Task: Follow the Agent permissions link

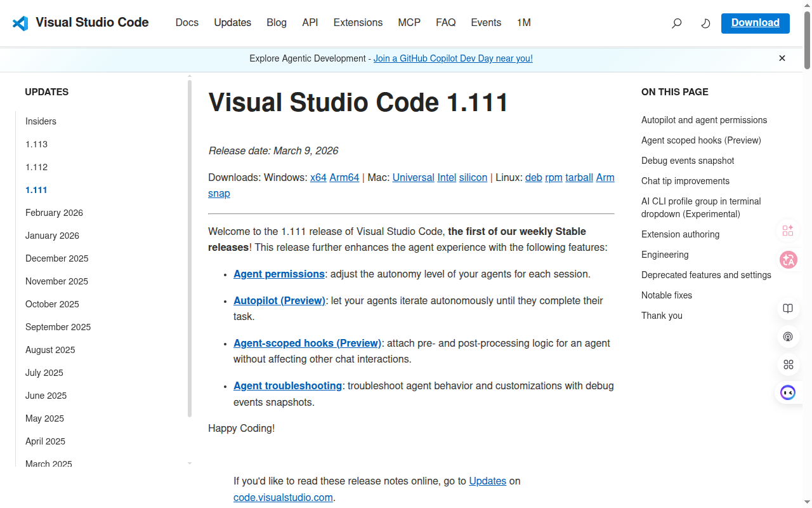Action: [279, 274]
